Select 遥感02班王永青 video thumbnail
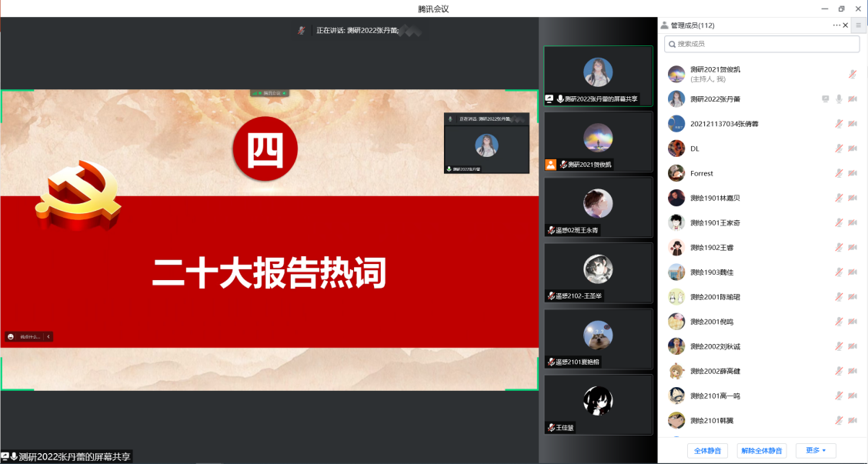This screenshot has width=868, height=464. 598,206
